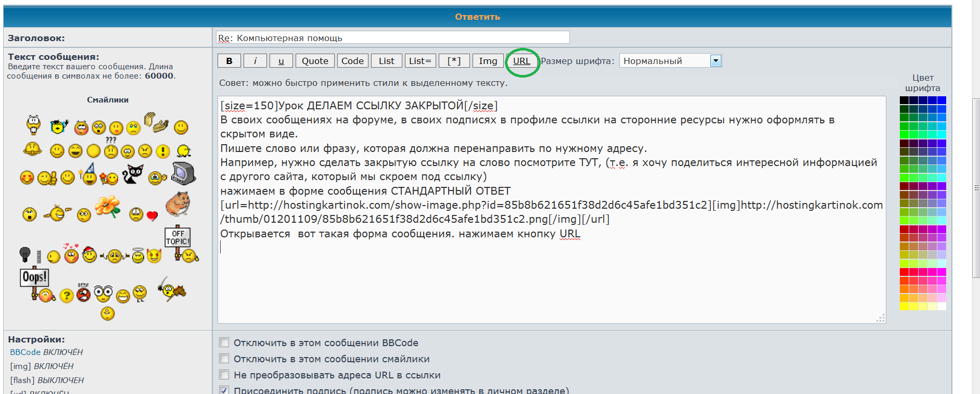The height and width of the screenshot is (394, 980).
Task: Insert the OFF TOPIC sign smiley
Action: point(177,239)
